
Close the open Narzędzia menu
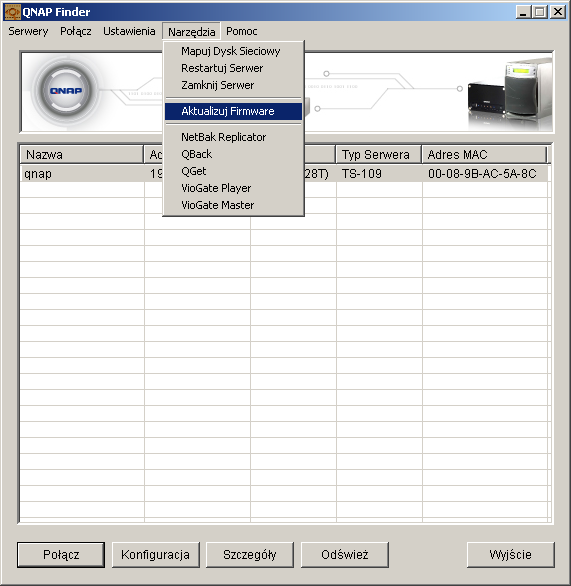click(x=191, y=31)
